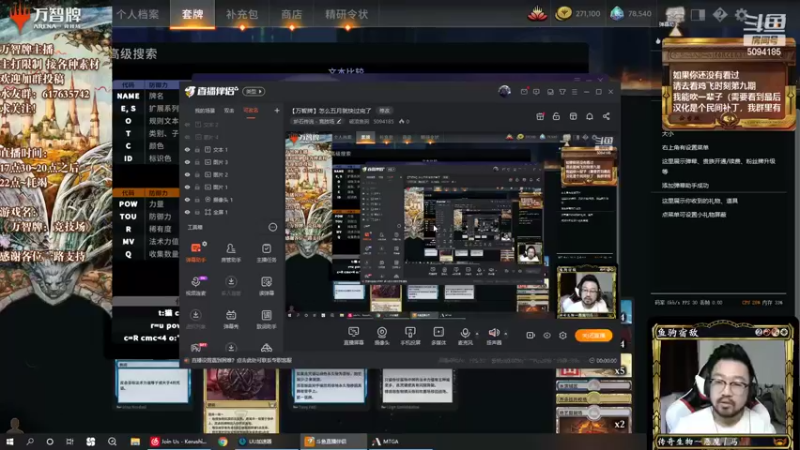Switch to 套牌 tab in Arena
This screenshot has height=450, width=800.
(192, 14)
